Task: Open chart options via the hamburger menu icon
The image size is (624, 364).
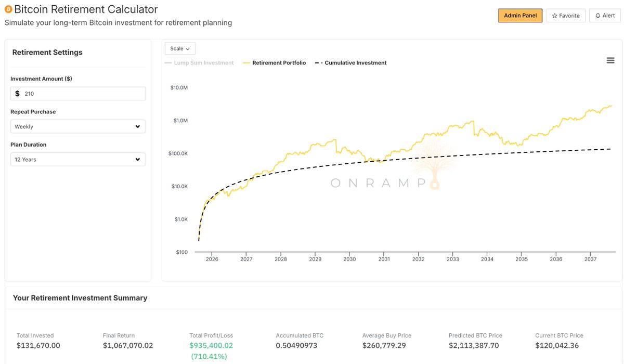Action: tap(610, 60)
